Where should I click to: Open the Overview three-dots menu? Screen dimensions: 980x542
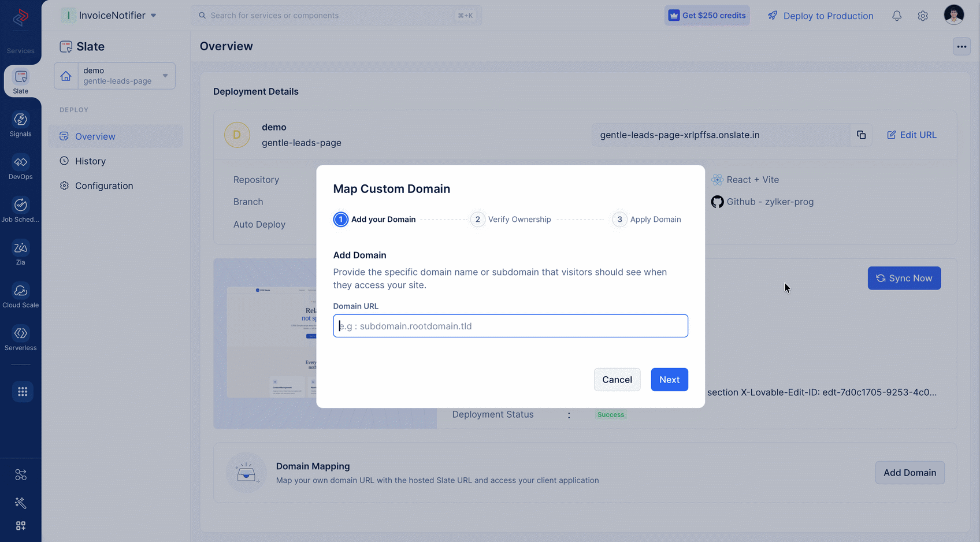pos(962,47)
